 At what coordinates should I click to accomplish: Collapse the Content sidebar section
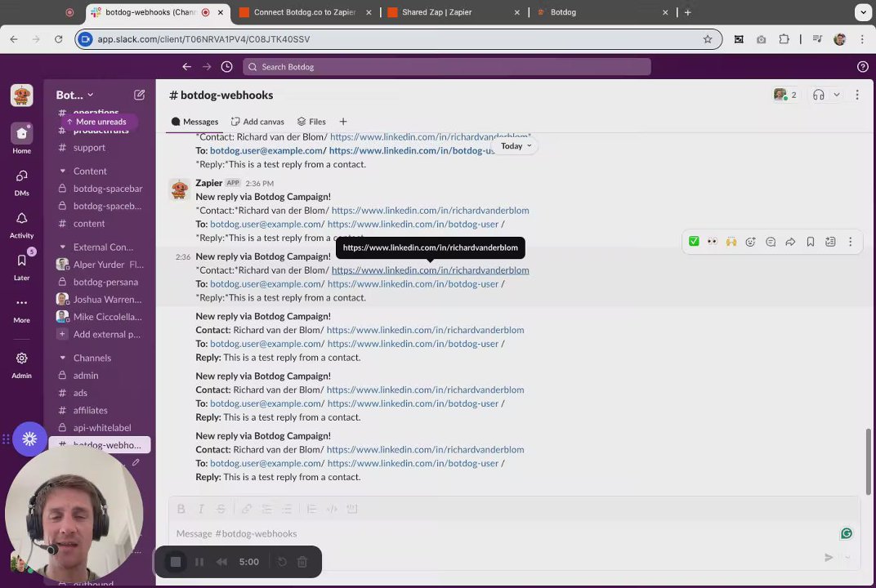pos(63,171)
